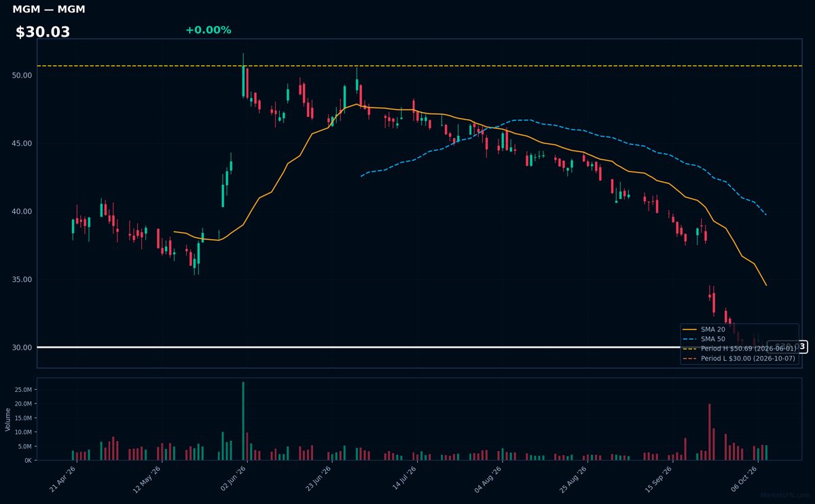This screenshot has height=504, width=815.
Task: Click the current price tag at right edge
Action: coord(787,347)
